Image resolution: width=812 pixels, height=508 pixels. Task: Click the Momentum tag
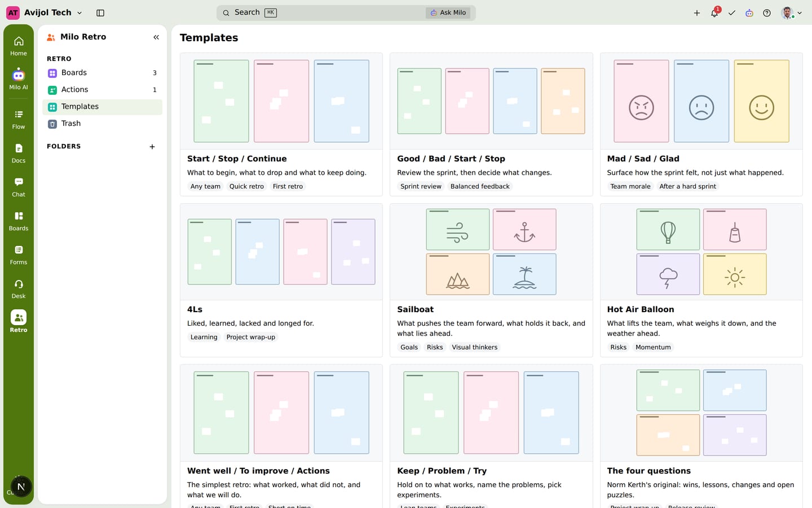point(653,347)
